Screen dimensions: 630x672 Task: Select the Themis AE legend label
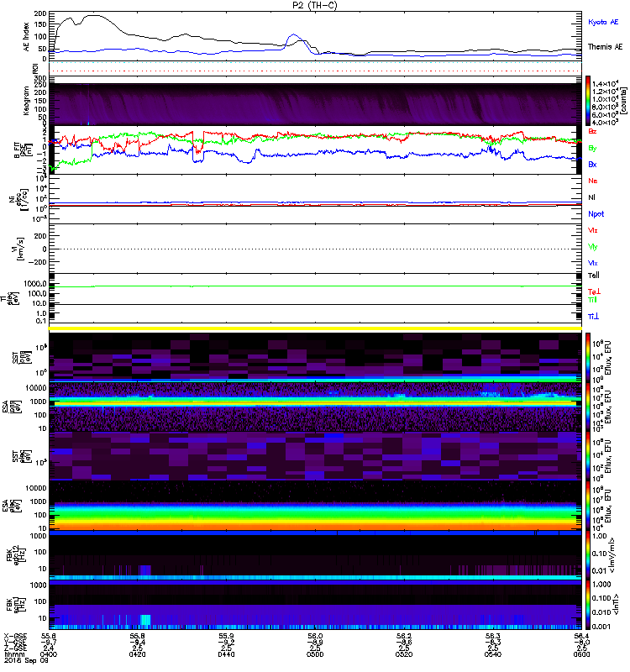(x=605, y=47)
